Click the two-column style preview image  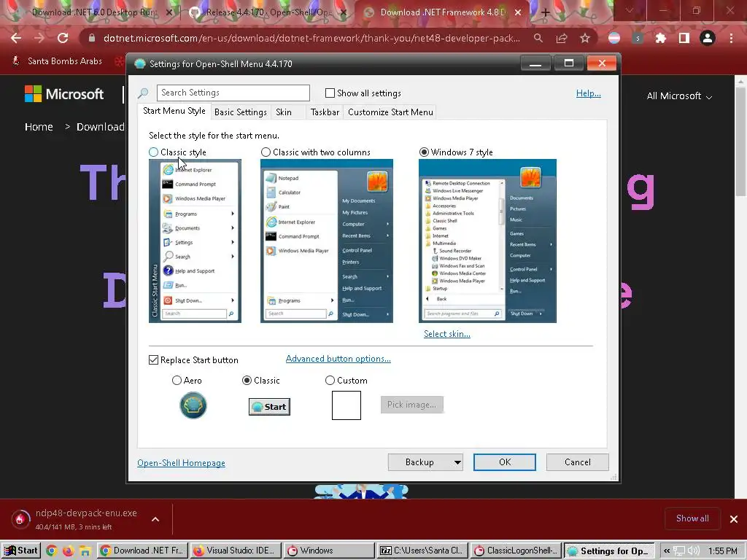click(x=326, y=241)
